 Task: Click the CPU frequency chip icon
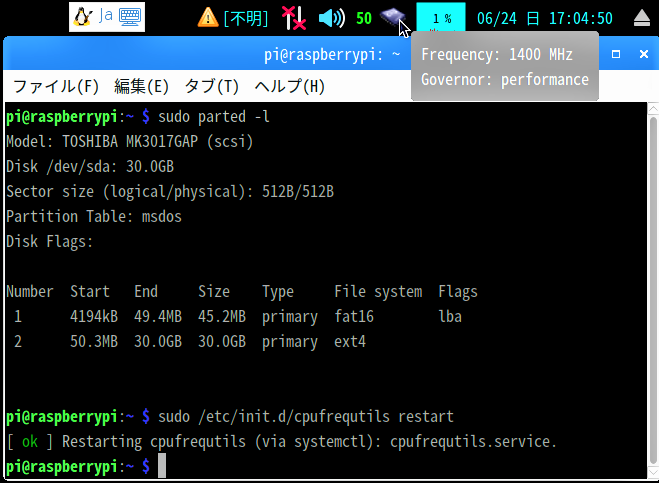392,17
